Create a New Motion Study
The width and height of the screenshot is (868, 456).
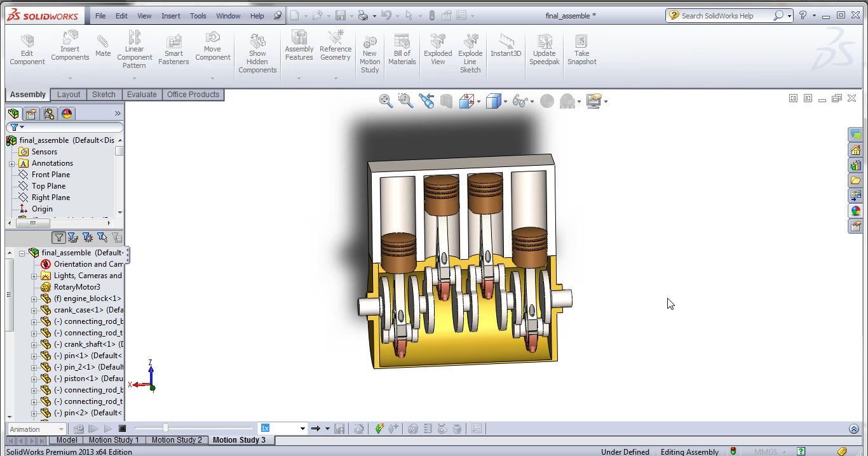(x=370, y=53)
